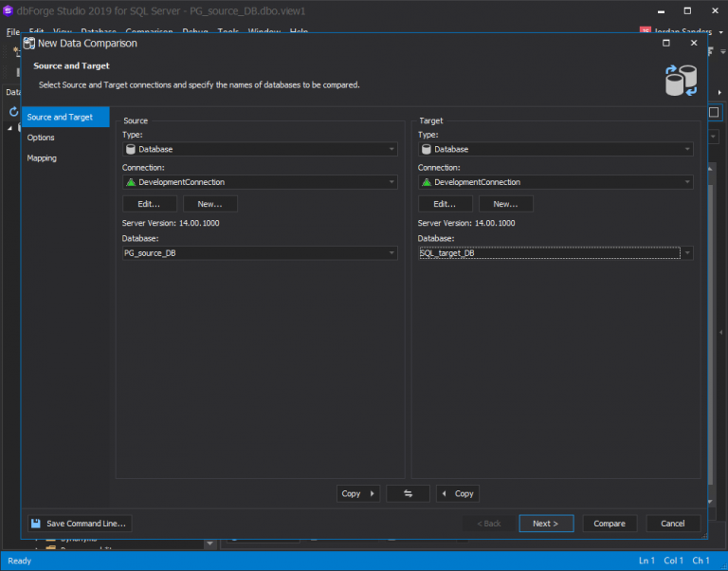The width and height of the screenshot is (728, 571).
Task: Copy source settings to target
Action: click(358, 493)
